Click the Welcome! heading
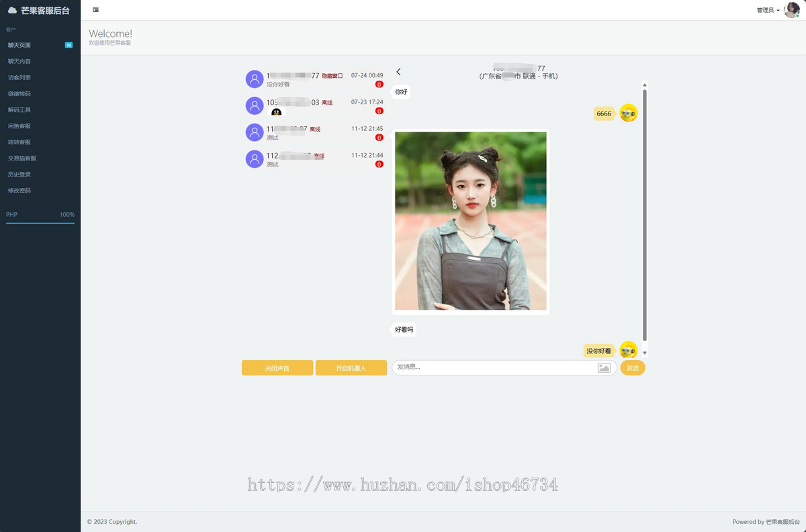The image size is (806, 532). pyautogui.click(x=110, y=34)
